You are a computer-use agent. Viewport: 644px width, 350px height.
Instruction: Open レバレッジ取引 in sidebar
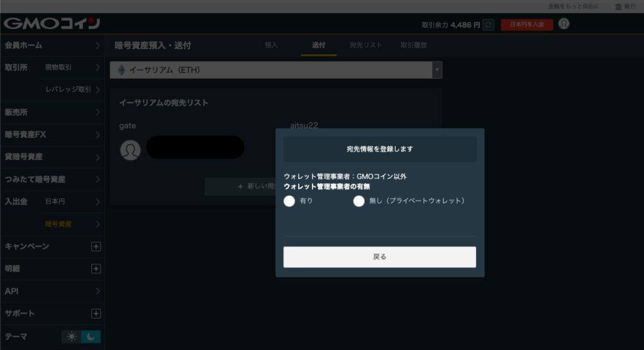[x=72, y=89]
